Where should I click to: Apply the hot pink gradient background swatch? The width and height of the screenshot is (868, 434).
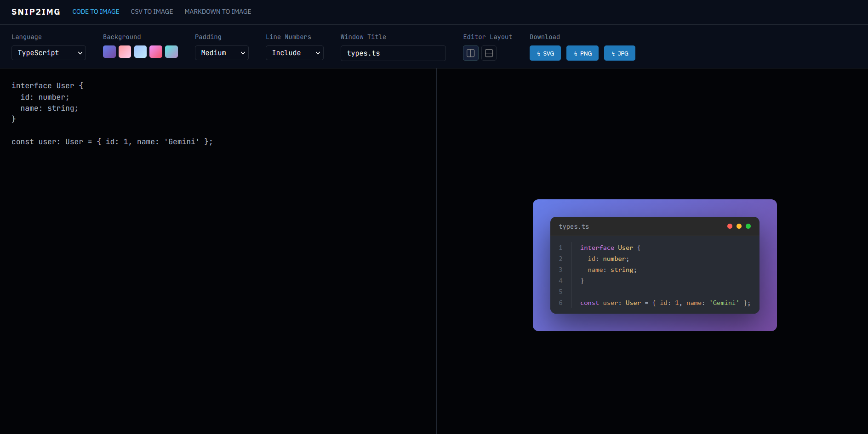point(156,52)
